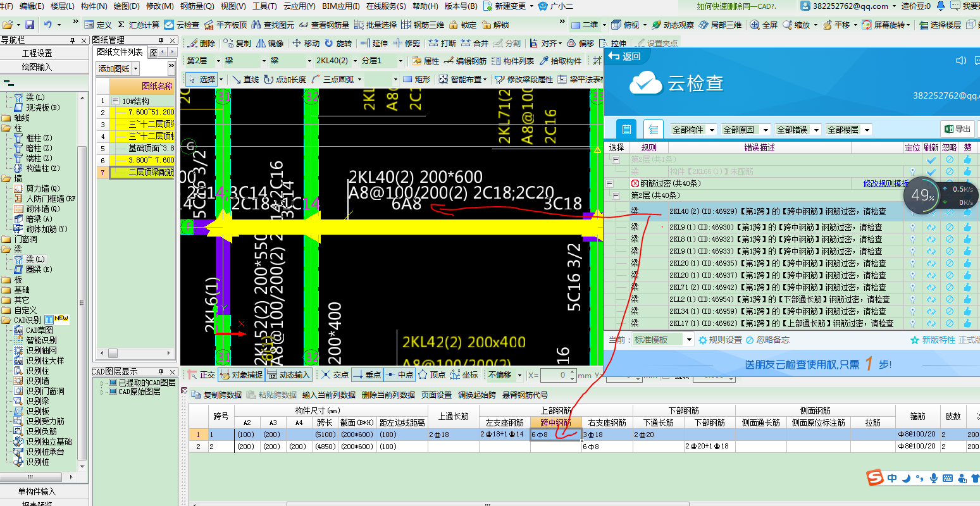Image resolution: width=980 pixels, height=506 pixels.
Task: Select the 修剪 trim tool
Action: [406, 43]
